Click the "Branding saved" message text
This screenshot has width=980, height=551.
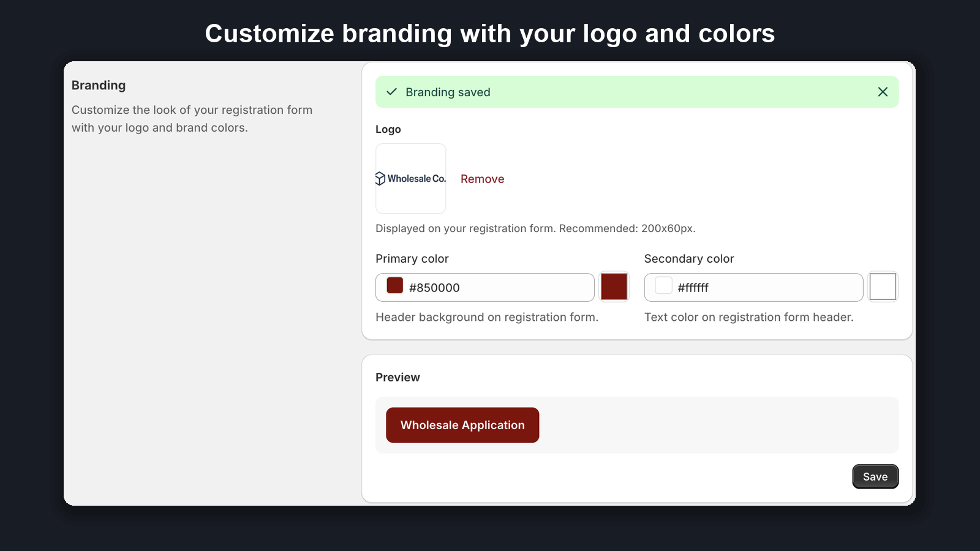448,92
